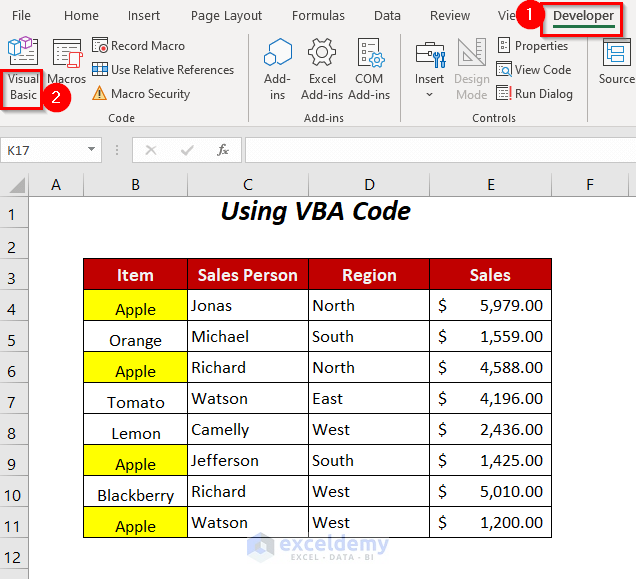Open the Add-ins button
This screenshot has width=636, height=579.
point(277,69)
